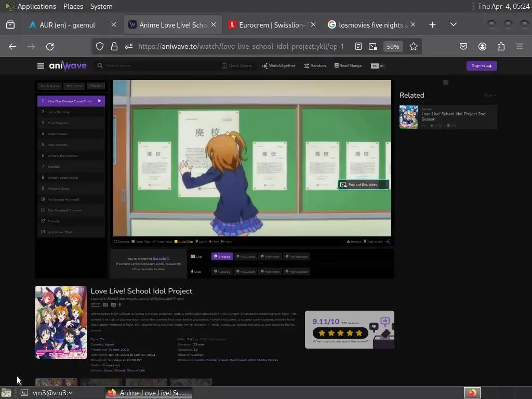Image resolution: width=532 pixels, height=399 pixels.
Task: Select the Dub Vidplay server
Action: coord(222,271)
